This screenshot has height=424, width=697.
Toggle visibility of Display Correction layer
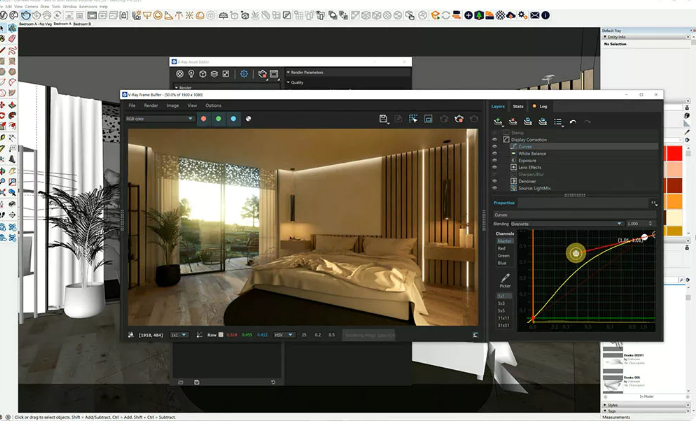point(494,140)
